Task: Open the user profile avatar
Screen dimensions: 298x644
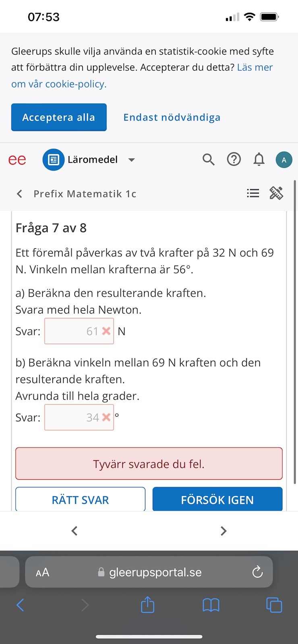Action: point(284,160)
